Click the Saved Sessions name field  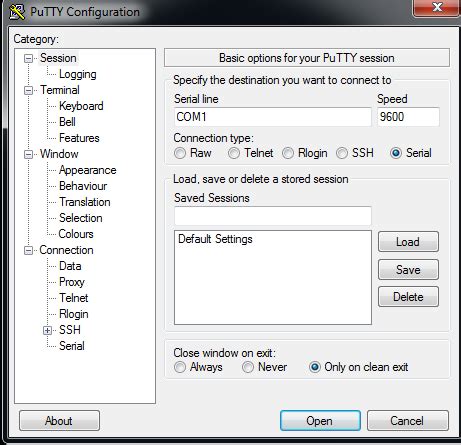(273, 216)
